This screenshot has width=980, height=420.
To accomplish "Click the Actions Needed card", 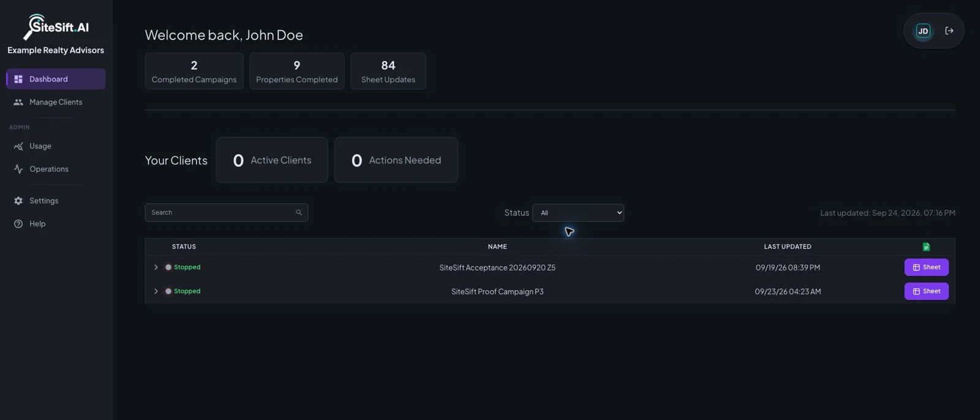I will click(x=396, y=160).
